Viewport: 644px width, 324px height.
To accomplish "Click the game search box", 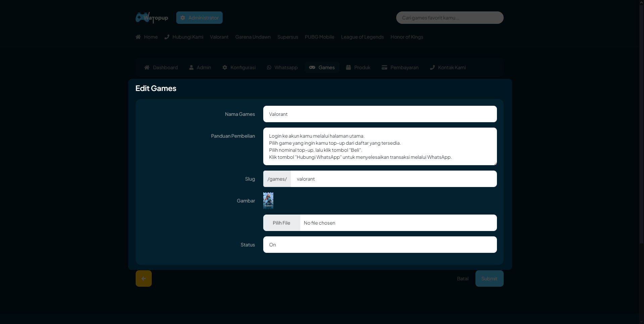I will point(450,18).
